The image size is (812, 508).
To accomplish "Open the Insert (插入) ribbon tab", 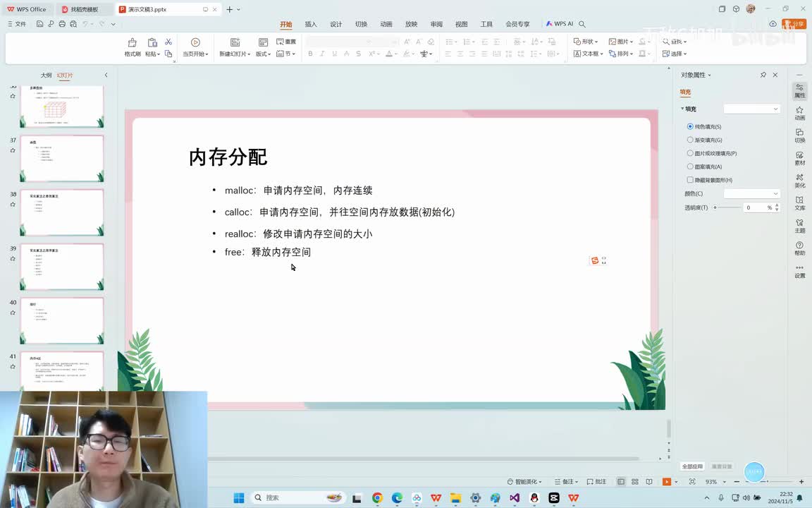I will pos(311,24).
